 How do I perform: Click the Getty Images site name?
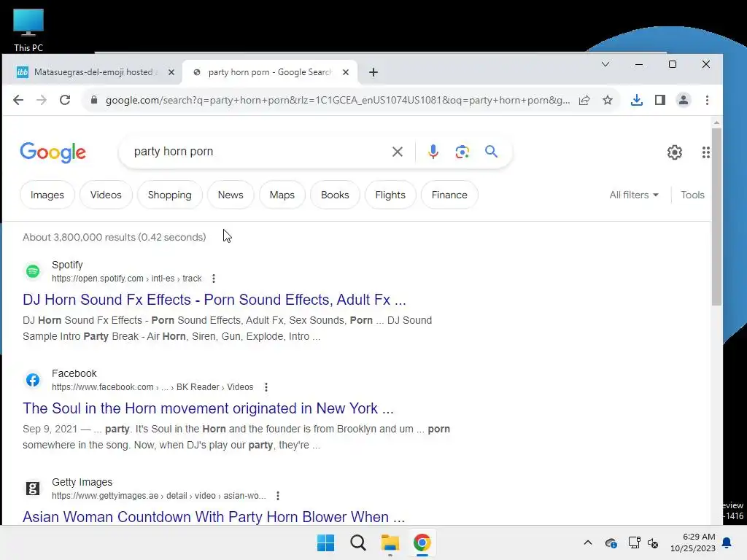point(82,482)
